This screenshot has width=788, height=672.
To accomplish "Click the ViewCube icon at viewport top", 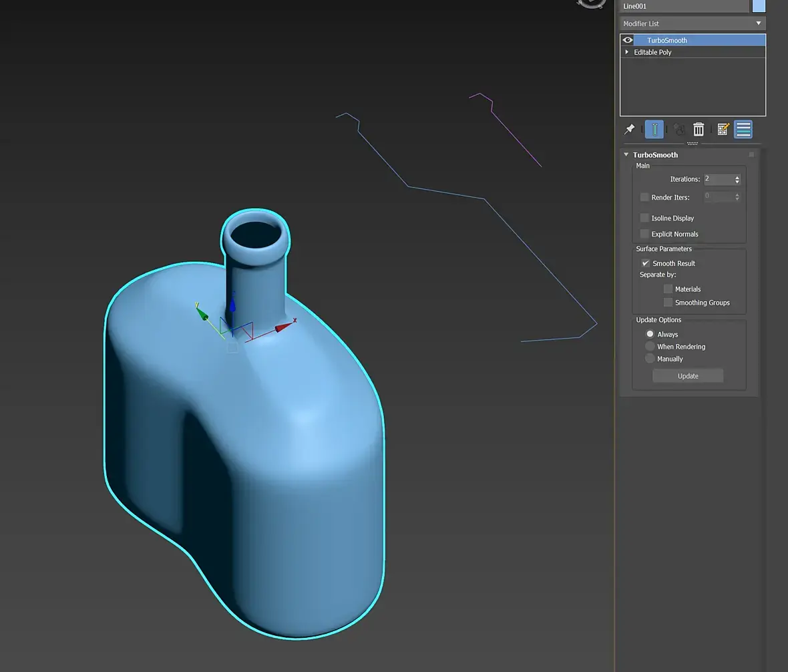I will coord(590,3).
